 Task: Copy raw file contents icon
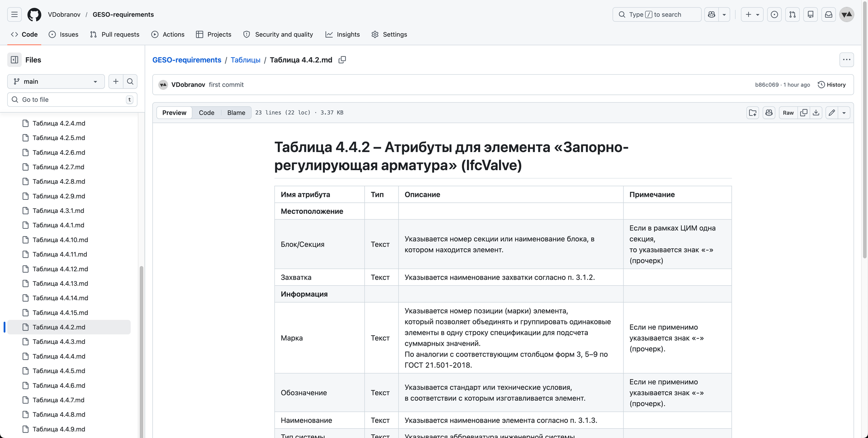[x=804, y=113]
